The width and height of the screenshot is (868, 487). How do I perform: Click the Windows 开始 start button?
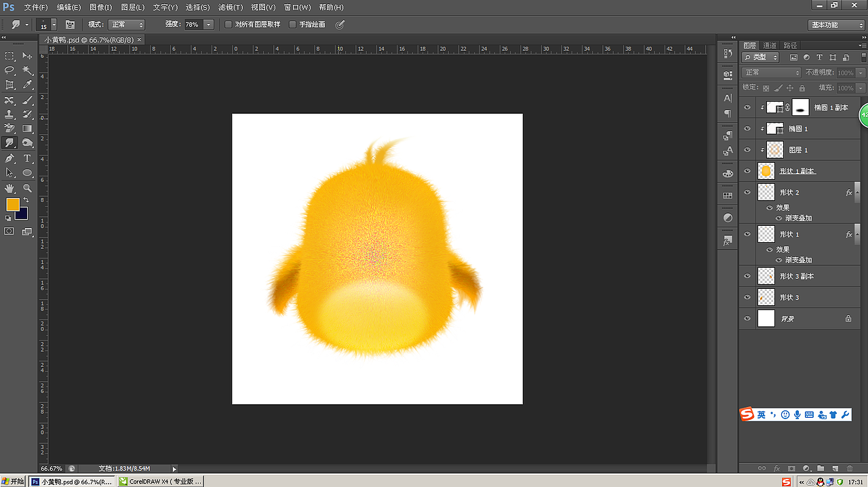point(13,482)
